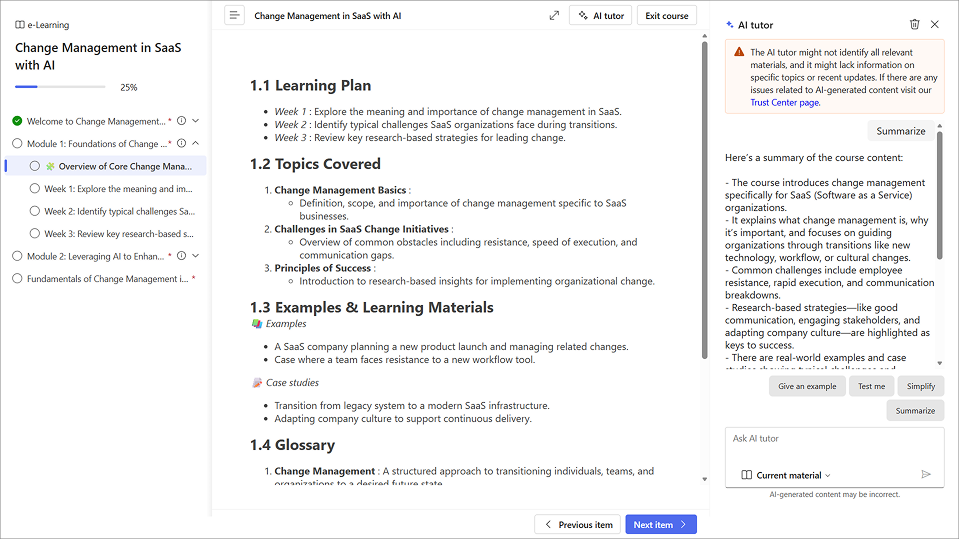
Task: Close the AI tutor panel
Action: pyautogui.click(x=935, y=24)
